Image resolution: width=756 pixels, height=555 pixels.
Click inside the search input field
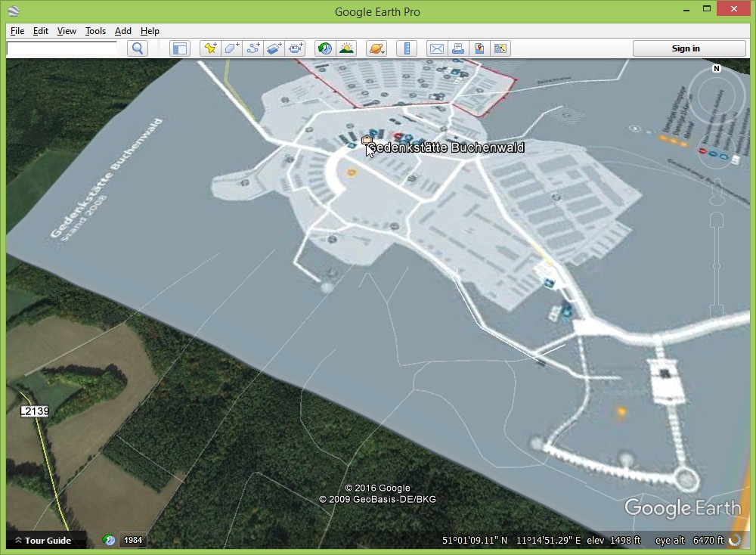(62, 48)
